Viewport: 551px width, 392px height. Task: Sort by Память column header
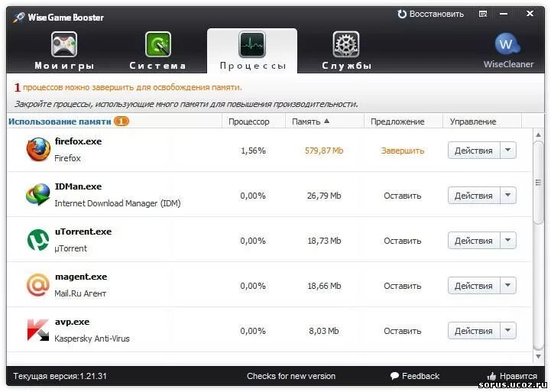[324, 121]
